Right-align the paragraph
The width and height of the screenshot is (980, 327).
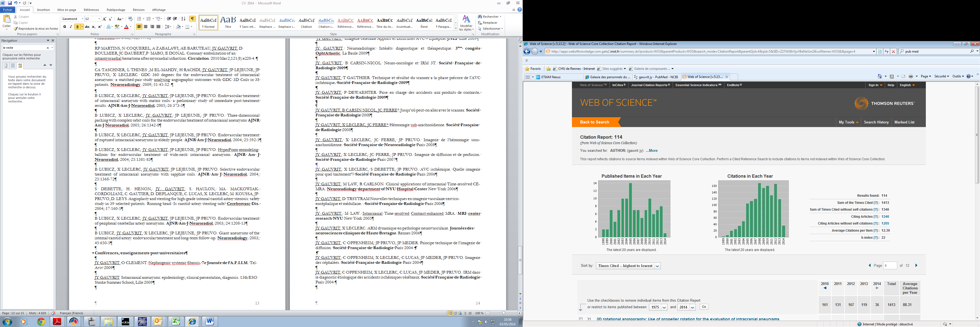152,27
